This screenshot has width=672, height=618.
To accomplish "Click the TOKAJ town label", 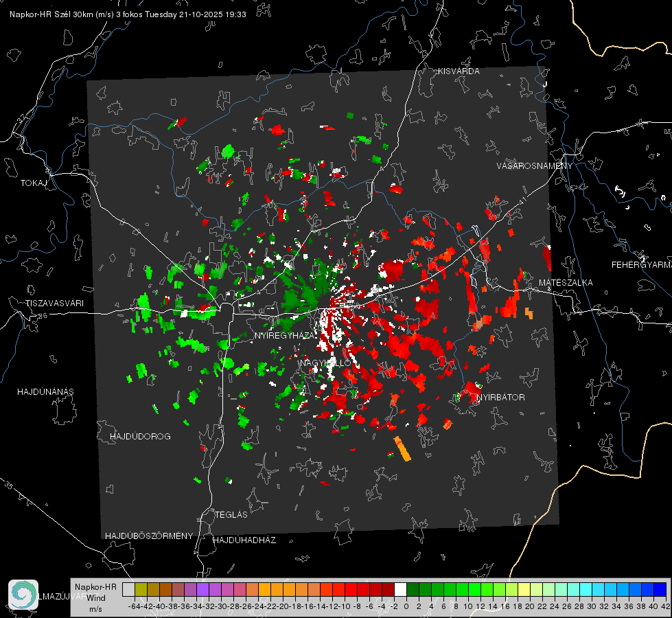I will pos(34,183).
